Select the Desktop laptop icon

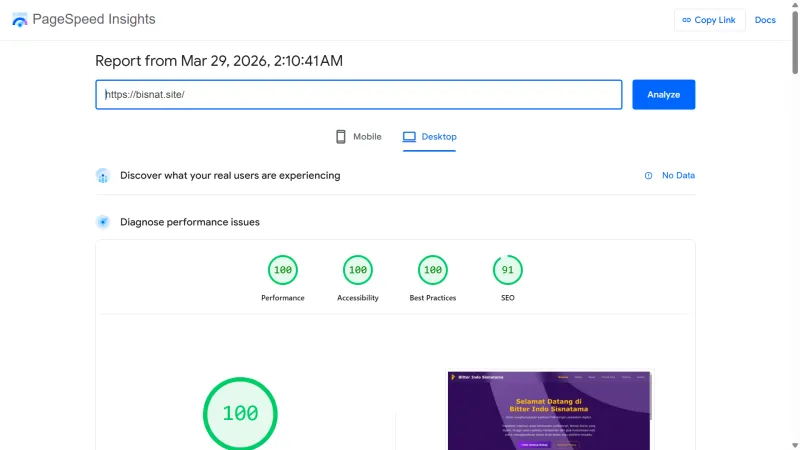pos(409,137)
